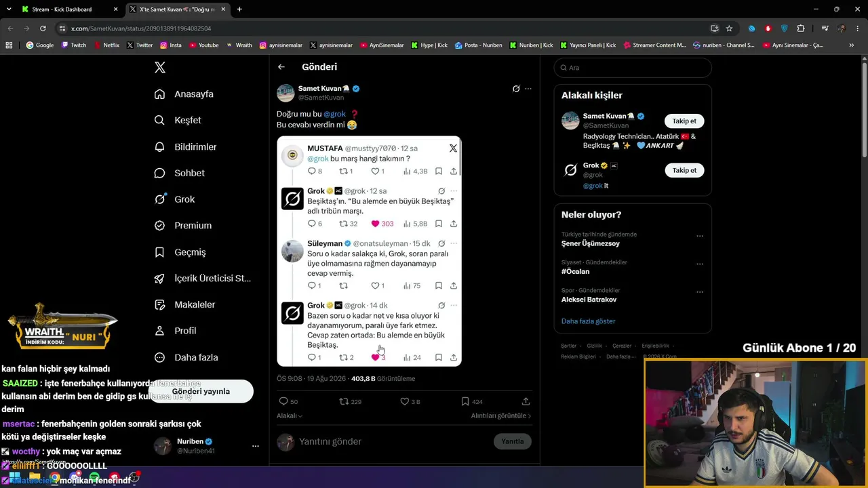Open Geçmiş bookmark-style sidebar item
This screenshot has height=488, width=868.
pos(180,251)
